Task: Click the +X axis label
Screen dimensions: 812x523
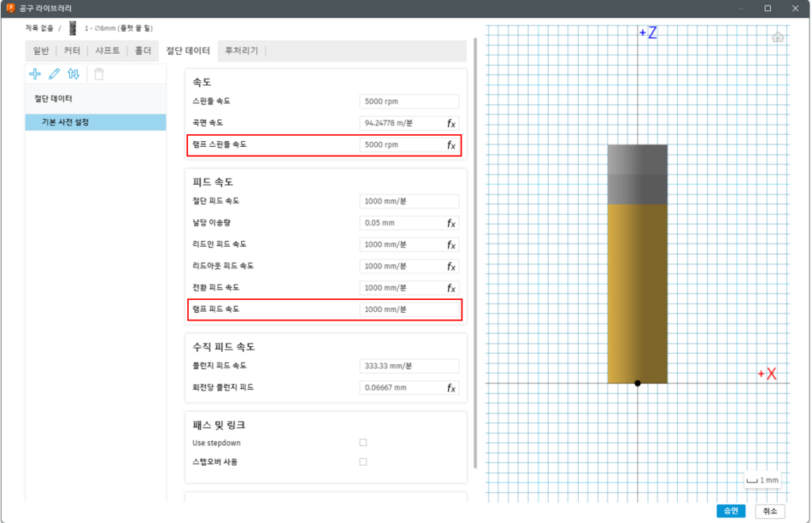Action: click(767, 374)
